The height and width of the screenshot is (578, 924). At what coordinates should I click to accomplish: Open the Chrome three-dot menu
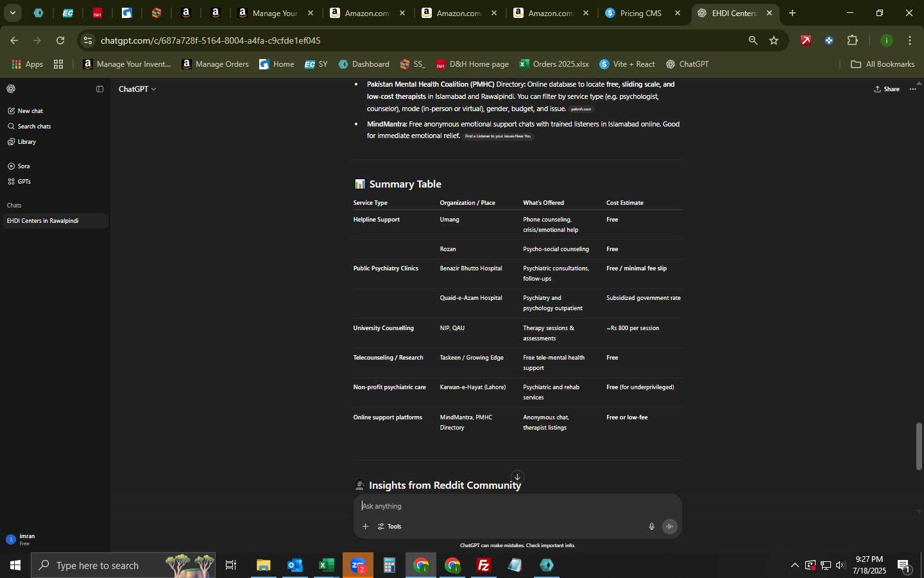(911, 40)
